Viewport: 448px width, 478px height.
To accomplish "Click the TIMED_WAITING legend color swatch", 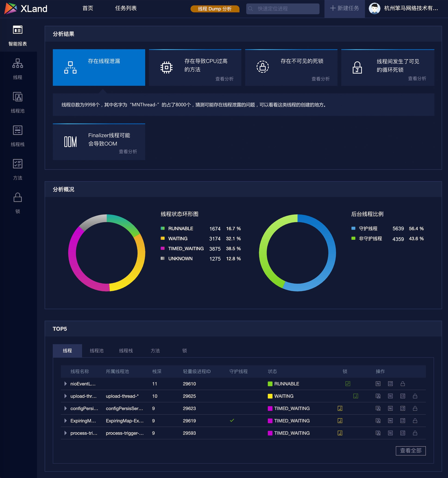I will coord(163,248).
